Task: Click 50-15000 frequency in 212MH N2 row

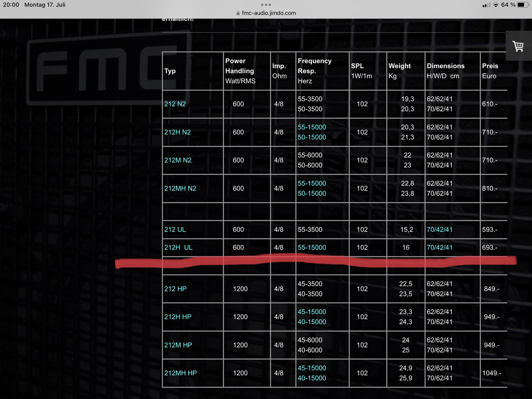Action: tap(312, 193)
